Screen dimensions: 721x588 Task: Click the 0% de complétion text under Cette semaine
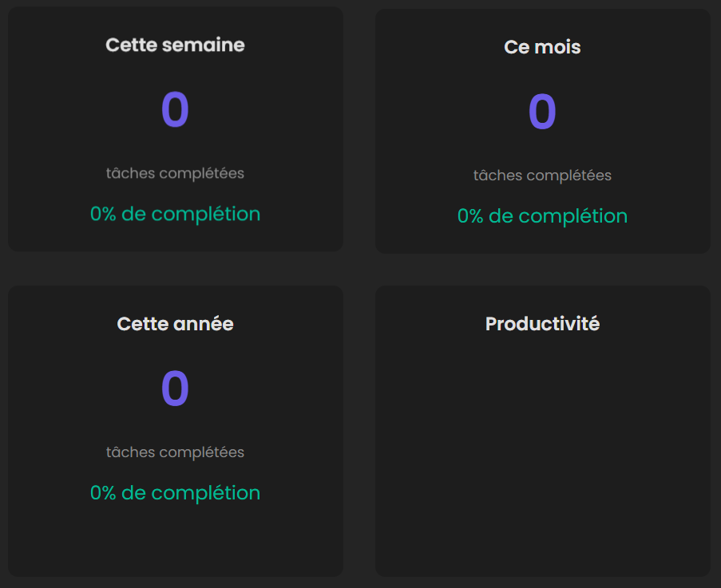[x=175, y=214]
